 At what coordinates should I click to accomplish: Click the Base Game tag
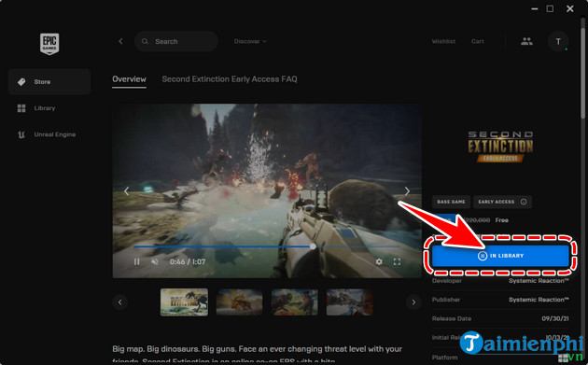(x=451, y=202)
